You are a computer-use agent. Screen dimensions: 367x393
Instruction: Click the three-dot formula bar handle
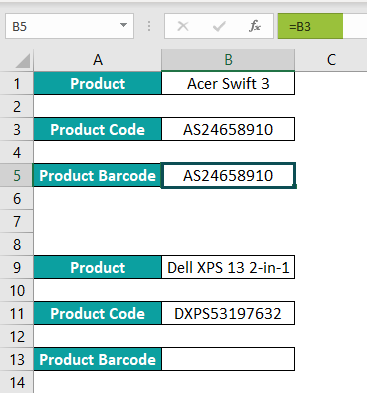point(149,26)
